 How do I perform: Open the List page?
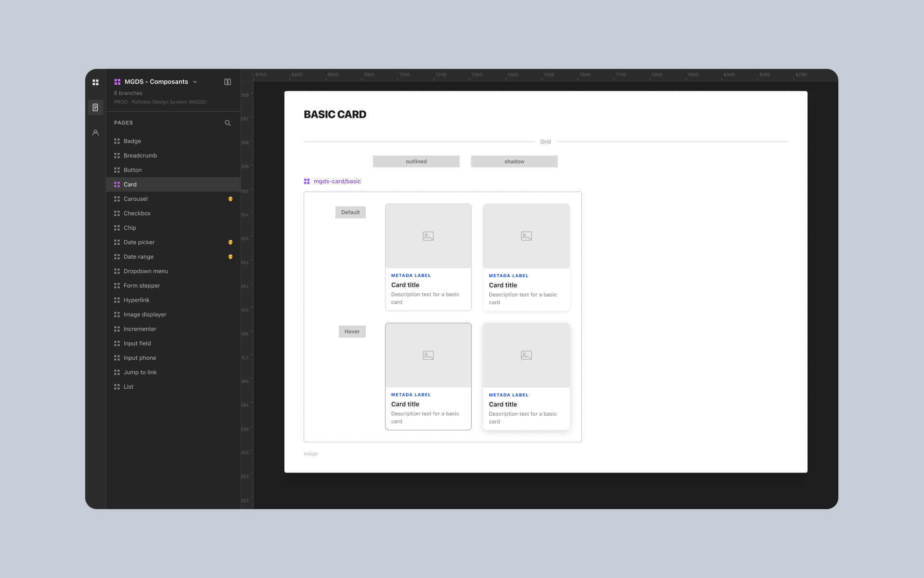tap(173, 387)
